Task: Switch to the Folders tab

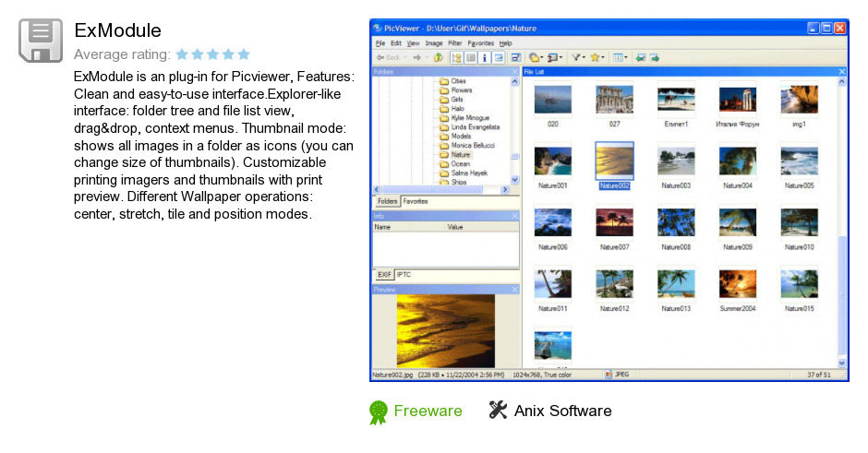Action: coord(387,201)
